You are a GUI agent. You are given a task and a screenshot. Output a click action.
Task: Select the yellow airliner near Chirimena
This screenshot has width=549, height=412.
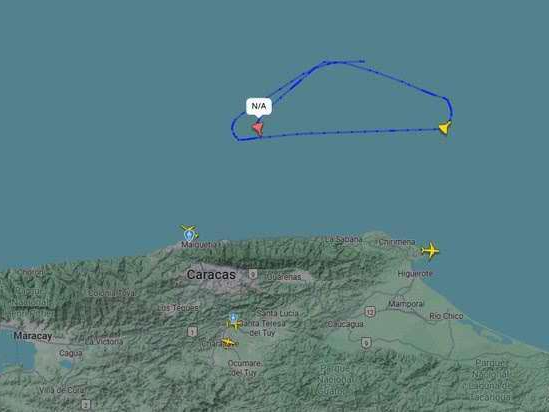click(x=430, y=251)
